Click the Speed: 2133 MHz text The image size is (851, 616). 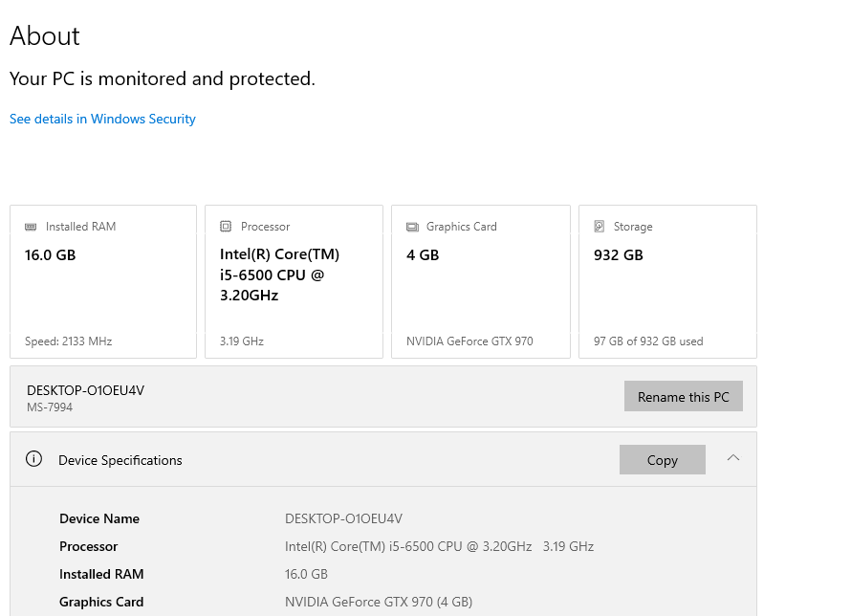coord(69,341)
